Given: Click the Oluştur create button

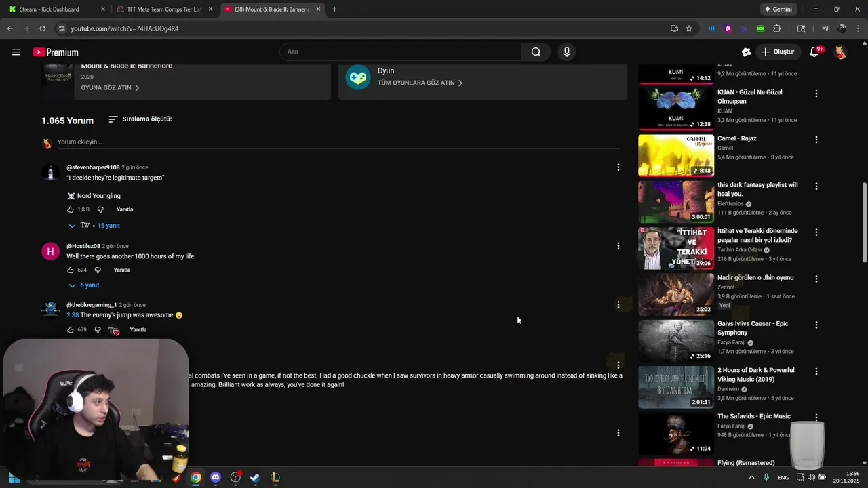Looking at the screenshot, I should 777,52.
